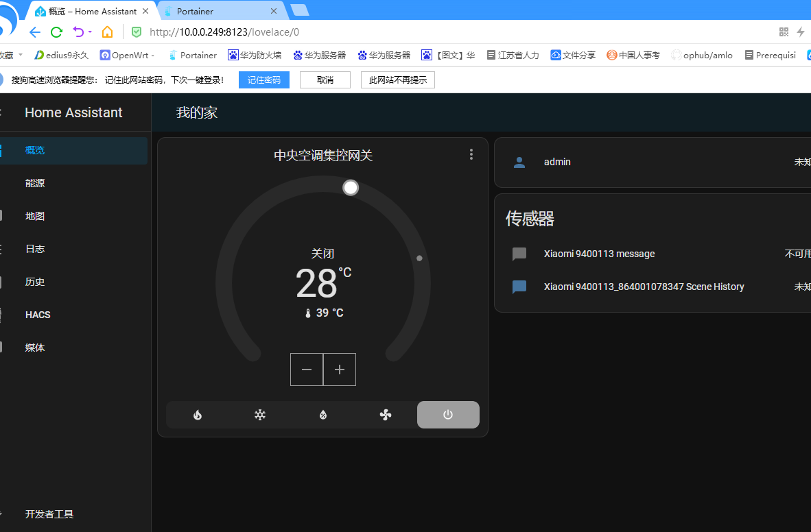This screenshot has width=811, height=532.
Task: Click the thermostat dial slider handle
Action: click(x=351, y=187)
